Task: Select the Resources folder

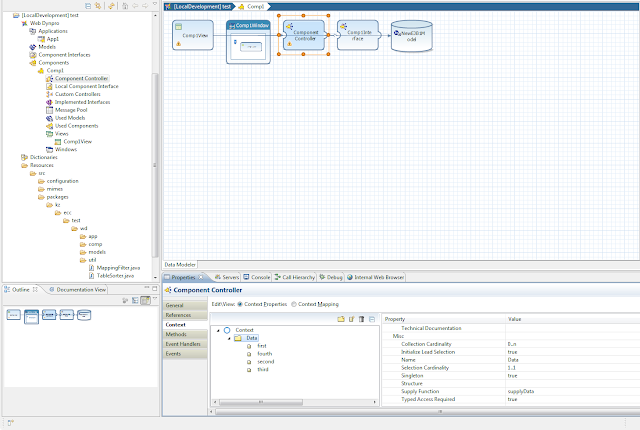Action: (42, 165)
